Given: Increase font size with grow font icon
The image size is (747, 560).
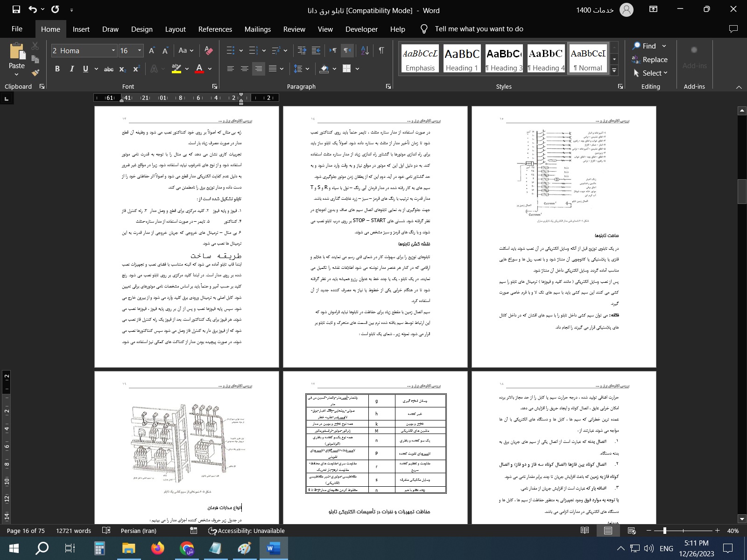Looking at the screenshot, I should point(152,50).
